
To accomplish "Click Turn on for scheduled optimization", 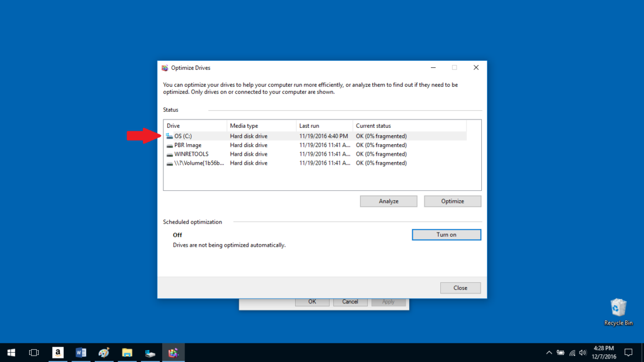I will click(446, 234).
